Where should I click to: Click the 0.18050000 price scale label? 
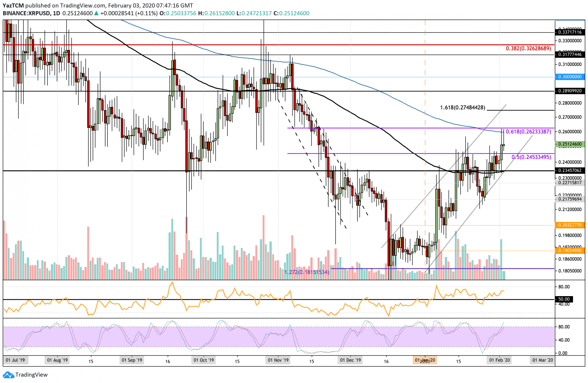click(x=570, y=271)
